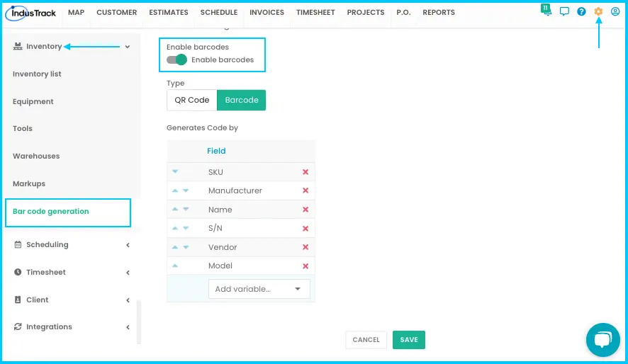Open the notifications bell icon
The height and width of the screenshot is (364, 628).
pyautogui.click(x=546, y=10)
